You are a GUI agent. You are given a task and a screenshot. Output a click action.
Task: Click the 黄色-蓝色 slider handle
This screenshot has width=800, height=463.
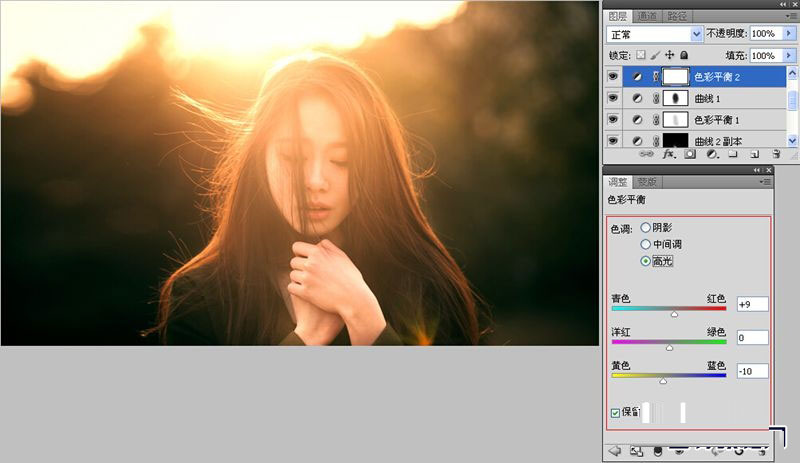pyautogui.click(x=663, y=381)
